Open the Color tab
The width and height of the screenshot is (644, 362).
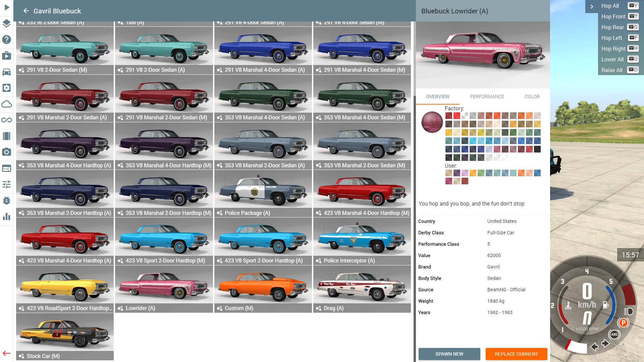point(532,97)
